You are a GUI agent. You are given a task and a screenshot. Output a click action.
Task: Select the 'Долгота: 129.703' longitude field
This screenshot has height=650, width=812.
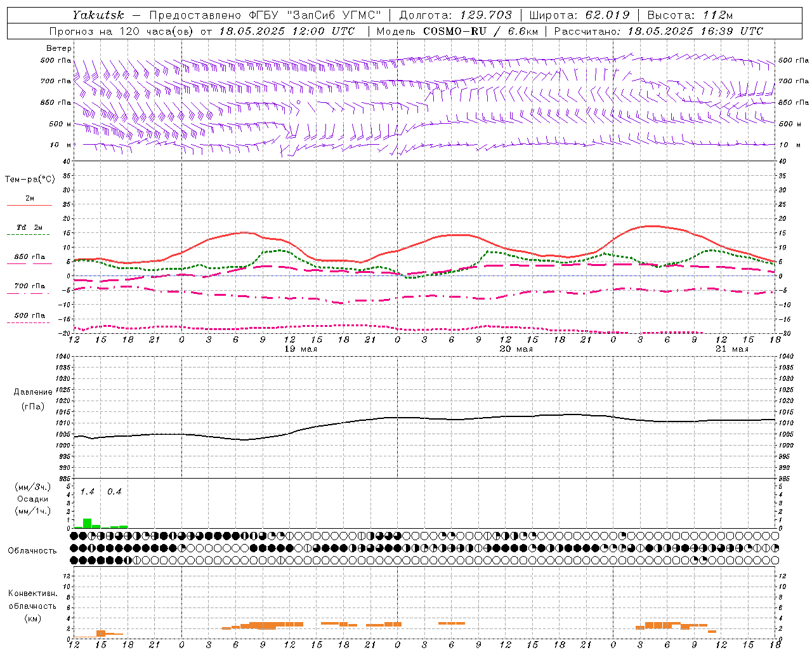[x=455, y=15]
